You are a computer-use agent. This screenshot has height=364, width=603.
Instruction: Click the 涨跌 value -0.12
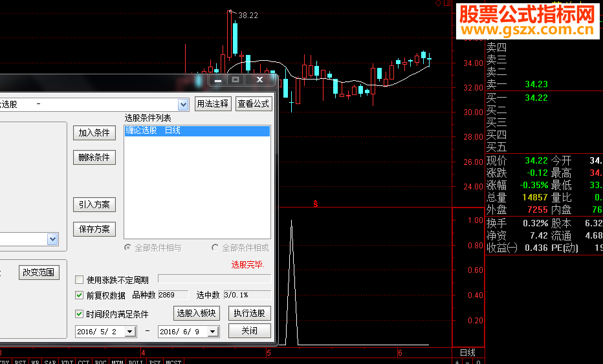(x=537, y=173)
